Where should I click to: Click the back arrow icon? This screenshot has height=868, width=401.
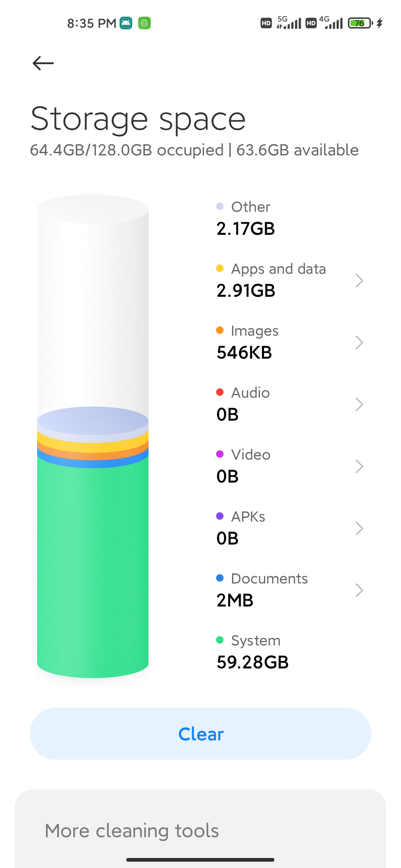43,63
